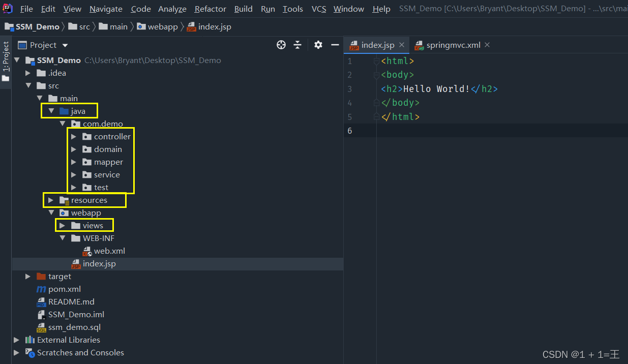The width and height of the screenshot is (628, 364).
Task: Select the SSM_Demo root project row
Action: (x=177, y=60)
